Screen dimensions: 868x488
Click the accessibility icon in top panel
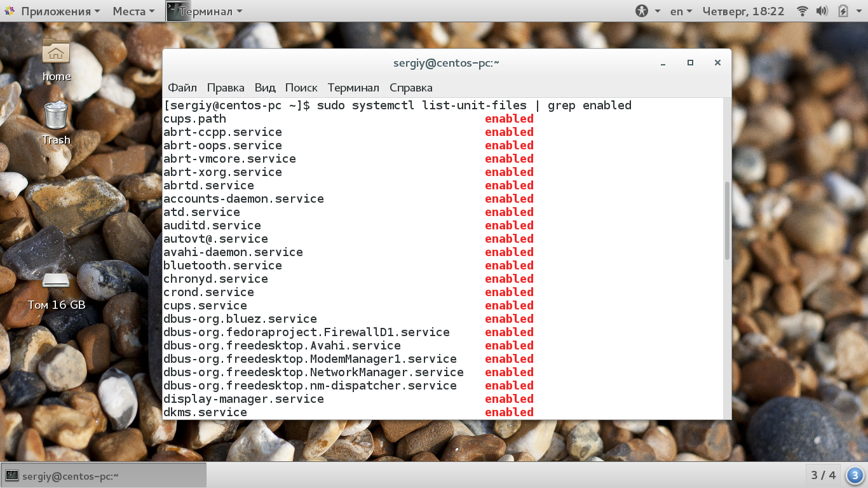(x=642, y=11)
